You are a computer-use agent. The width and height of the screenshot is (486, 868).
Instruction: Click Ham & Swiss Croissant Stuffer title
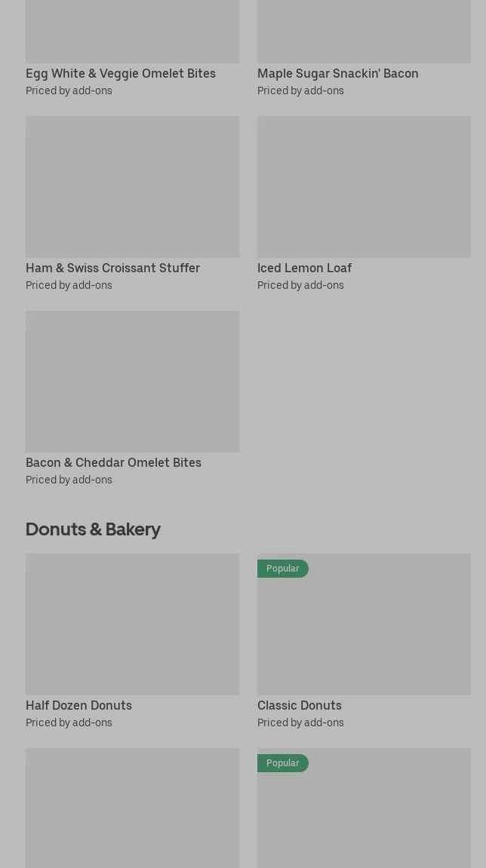[112, 268]
